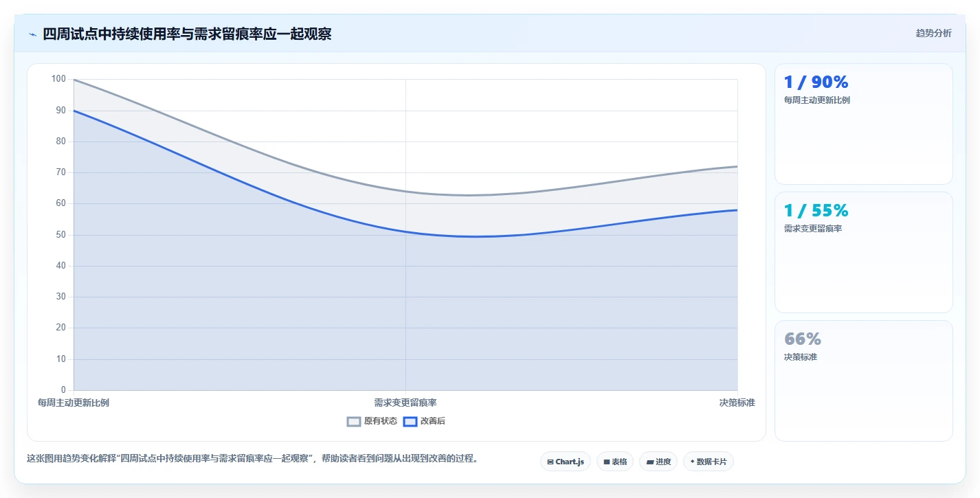Open the 1 / 90% data card
The height and width of the screenshot is (498, 980).
pyautogui.click(x=863, y=124)
